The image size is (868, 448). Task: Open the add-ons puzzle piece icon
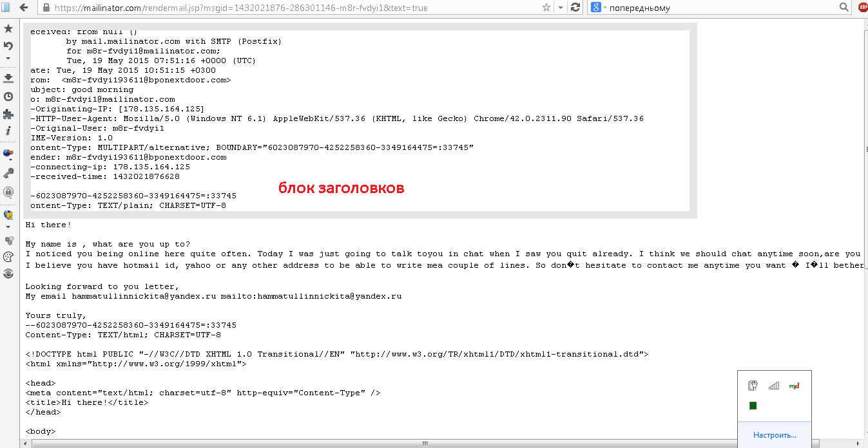tap(8, 114)
